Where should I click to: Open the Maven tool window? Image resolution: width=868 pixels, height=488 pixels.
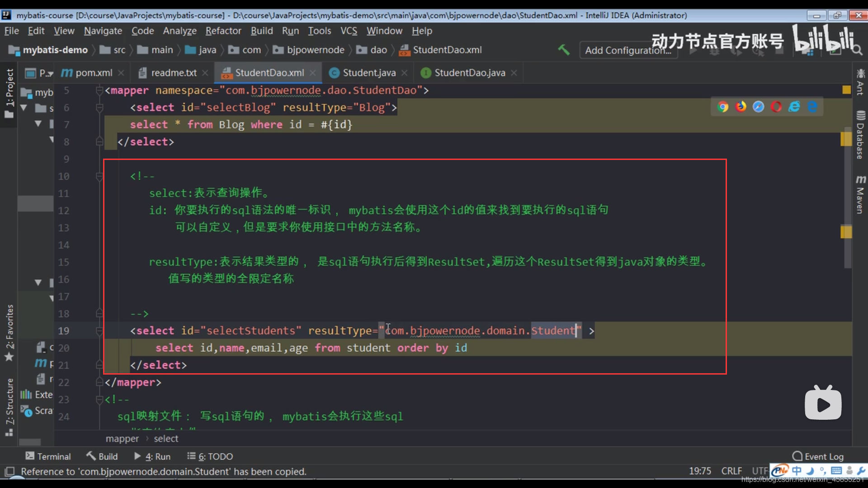point(860,194)
